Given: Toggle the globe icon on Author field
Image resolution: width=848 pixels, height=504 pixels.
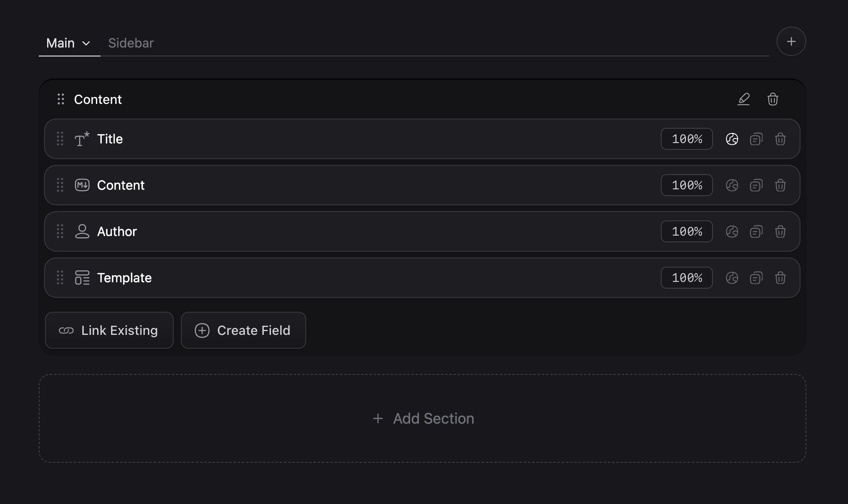Looking at the screenshot, I should 732,231.
